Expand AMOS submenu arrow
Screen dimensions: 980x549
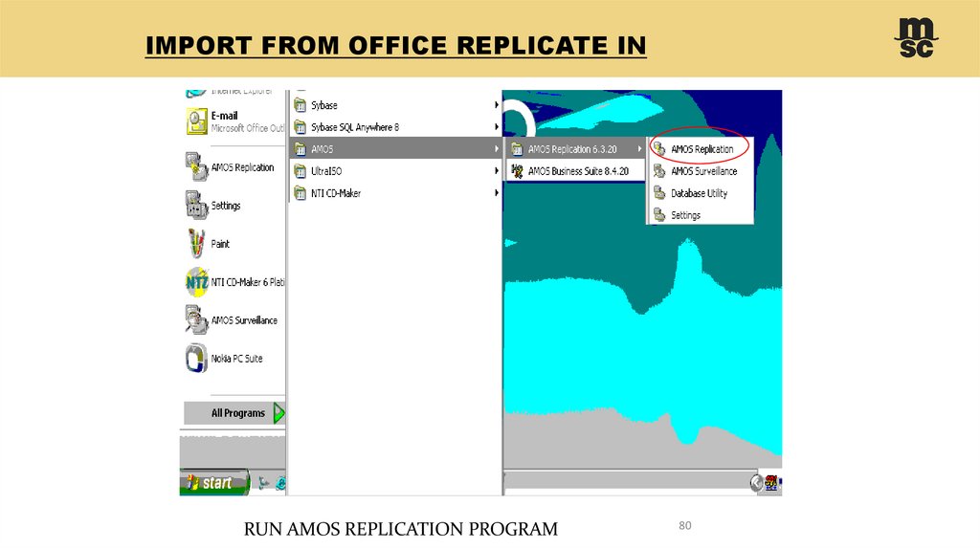pyautogui.click(x=497, y=148)
